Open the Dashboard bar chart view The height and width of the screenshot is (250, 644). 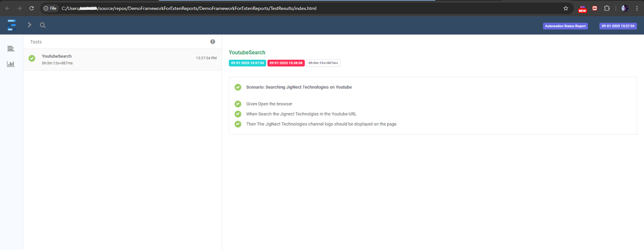[11, 64]
